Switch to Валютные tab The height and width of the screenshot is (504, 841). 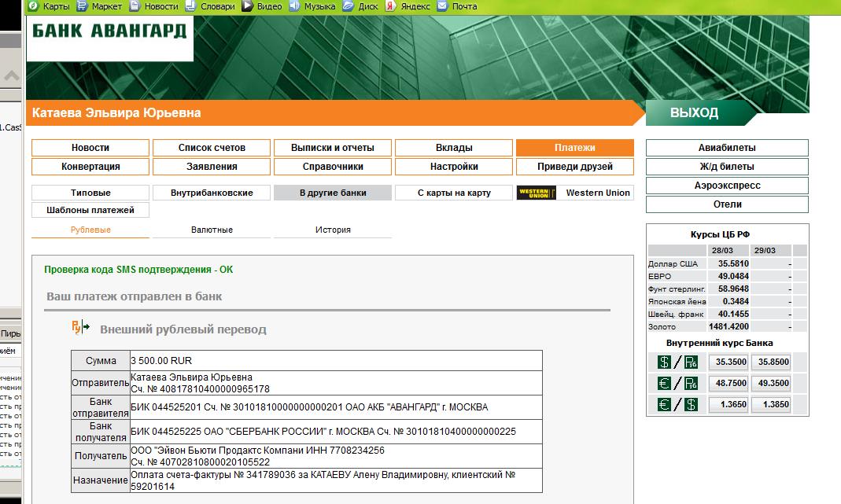[x=212, y=230]
